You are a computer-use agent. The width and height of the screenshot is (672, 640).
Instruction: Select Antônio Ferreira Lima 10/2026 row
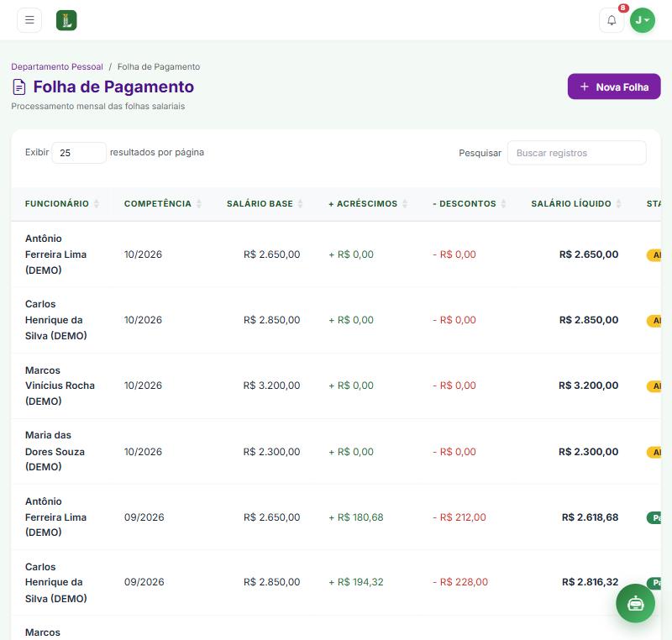point(335,254)
